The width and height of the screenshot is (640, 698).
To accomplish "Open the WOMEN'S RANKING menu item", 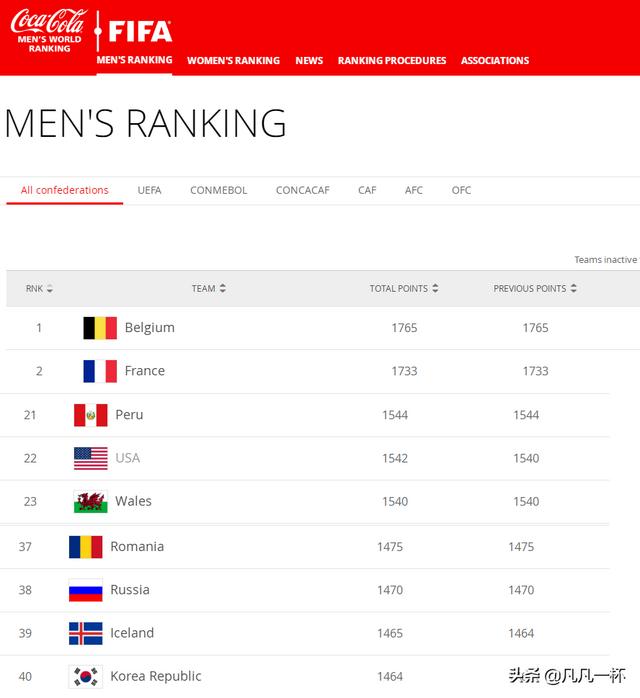I will [233, 61].
